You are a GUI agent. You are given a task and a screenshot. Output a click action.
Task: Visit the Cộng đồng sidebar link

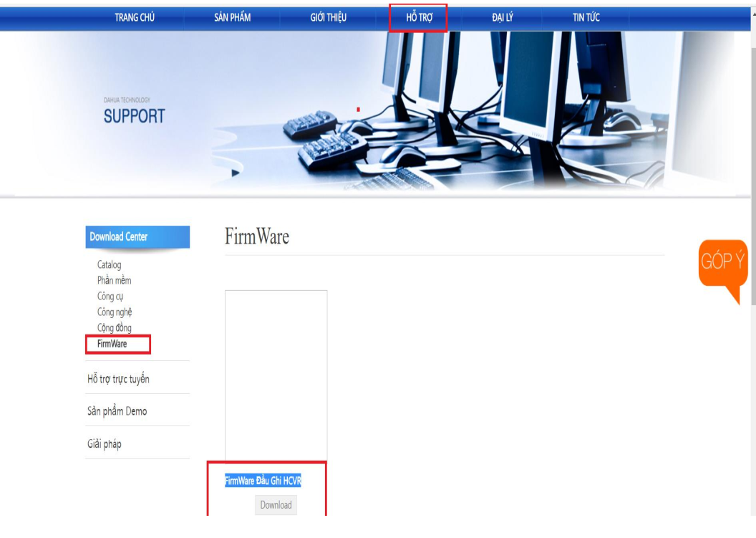tap(115, 328)
